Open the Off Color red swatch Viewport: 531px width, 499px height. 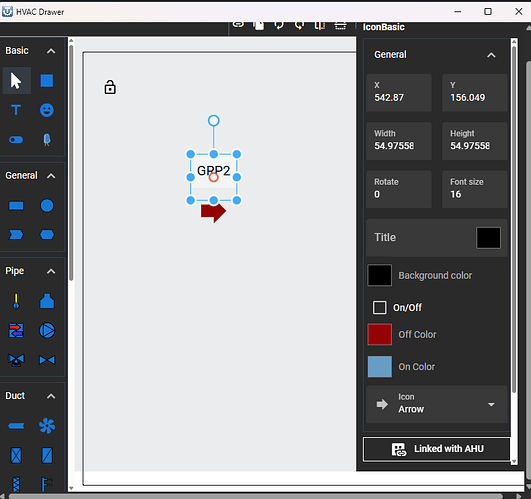tap(379, 334)
